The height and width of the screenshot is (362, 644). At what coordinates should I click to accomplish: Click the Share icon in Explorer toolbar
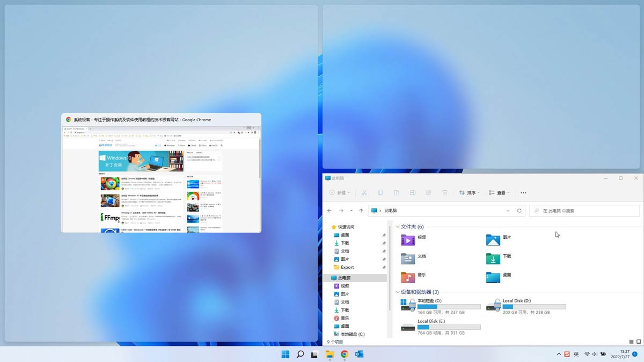428,193
